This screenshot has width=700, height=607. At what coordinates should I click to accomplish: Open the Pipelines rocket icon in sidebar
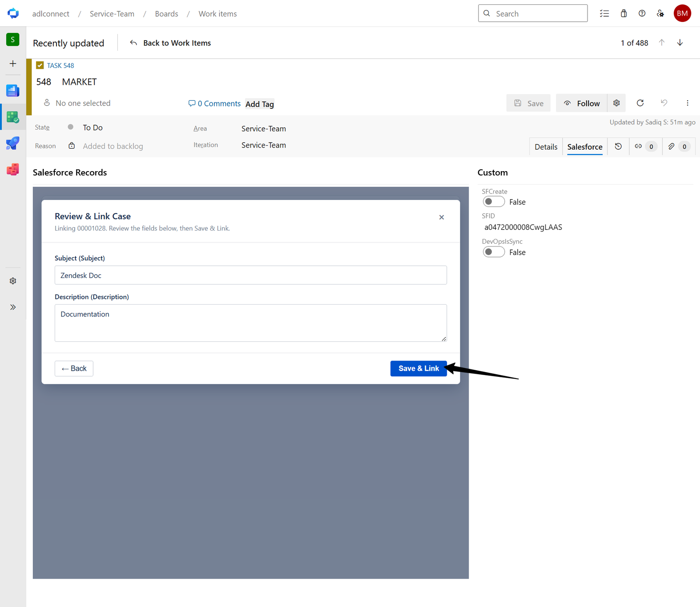click(13, 143)
